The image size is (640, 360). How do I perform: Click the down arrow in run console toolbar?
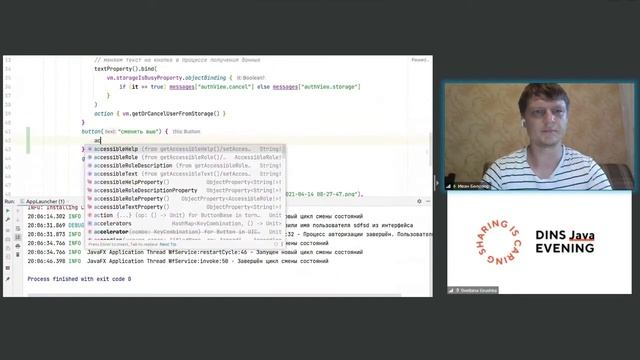tap(18, 220)
